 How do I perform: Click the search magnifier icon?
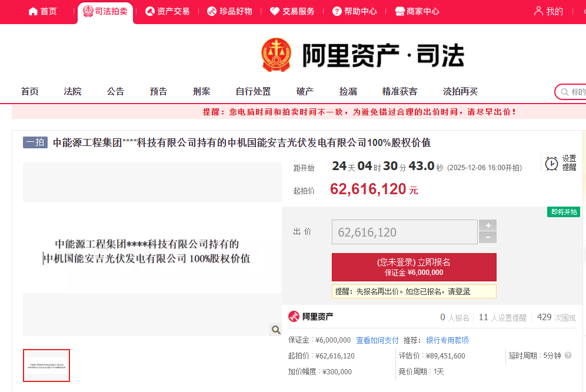tap(564, 92)
